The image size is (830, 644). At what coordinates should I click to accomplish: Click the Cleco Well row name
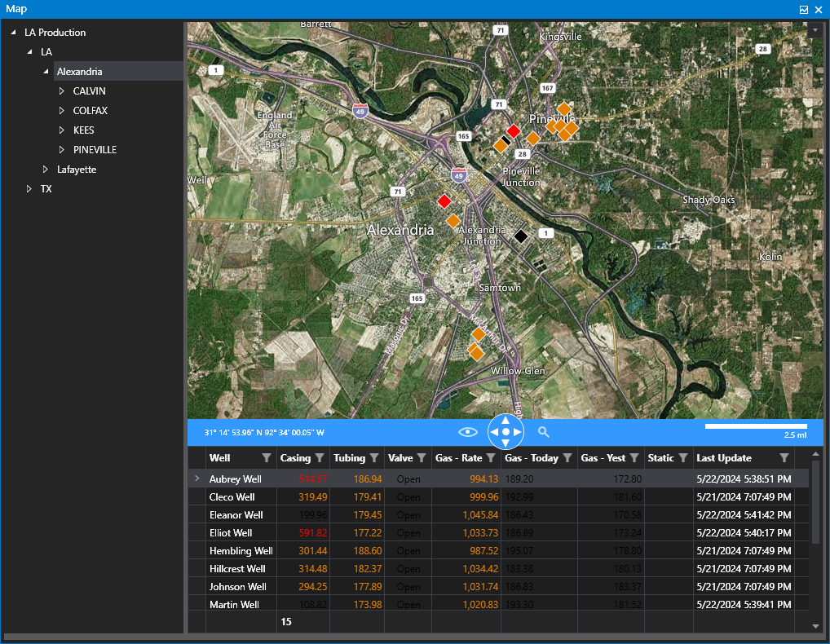(232, 497)
